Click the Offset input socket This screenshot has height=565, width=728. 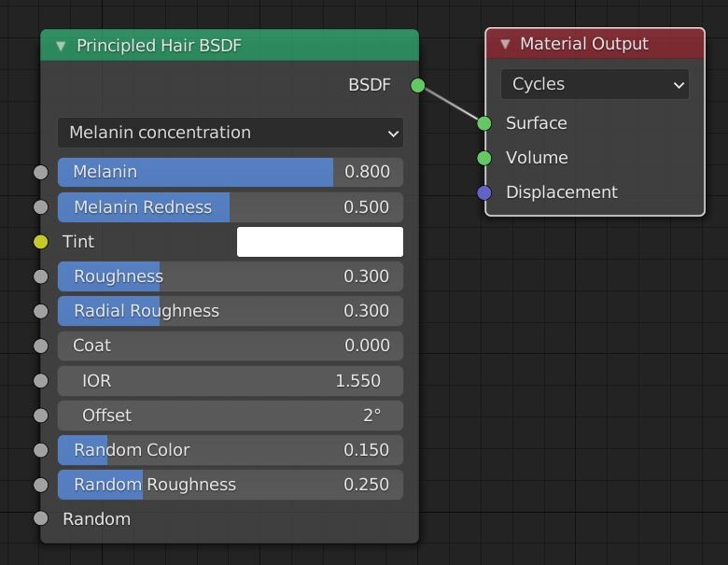pos(41,416)
